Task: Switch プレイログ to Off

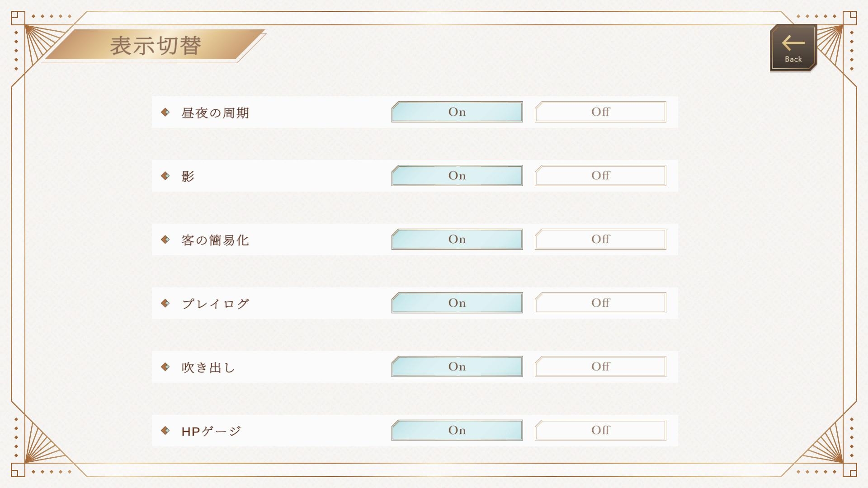Action: [600, 303]
